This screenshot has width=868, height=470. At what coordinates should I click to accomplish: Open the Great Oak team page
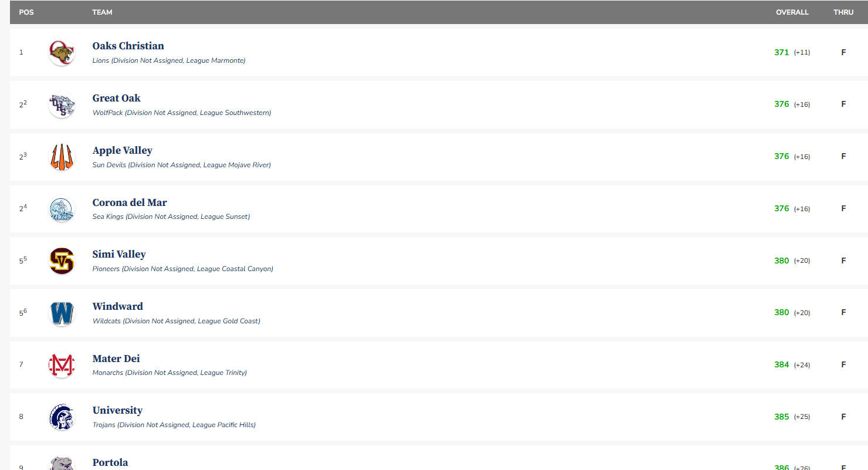(x=116, y=98)
